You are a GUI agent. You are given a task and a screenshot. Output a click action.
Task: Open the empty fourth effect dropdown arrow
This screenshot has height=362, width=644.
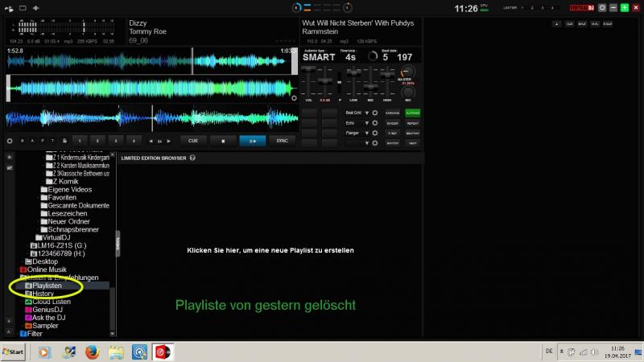pyautogui.click(x=367, y=143)
